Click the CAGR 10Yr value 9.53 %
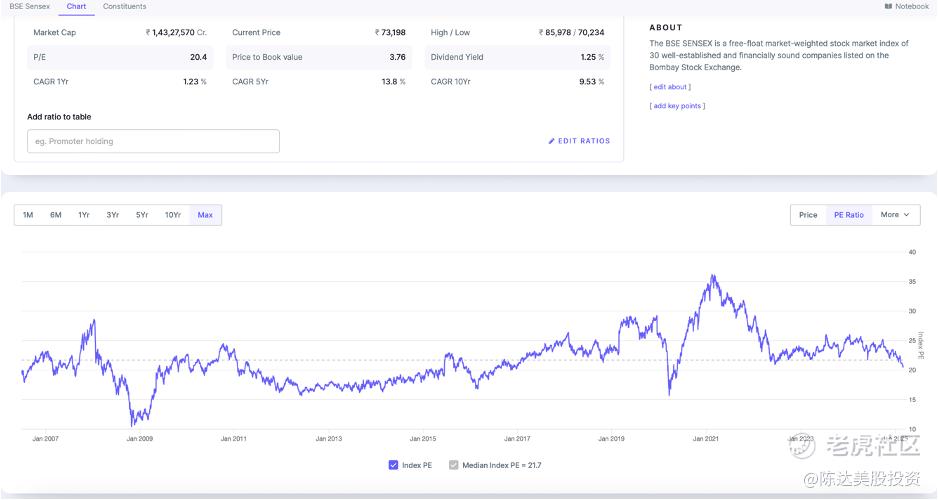The width and height of the screenshot is (938, 500). point(592,81)
